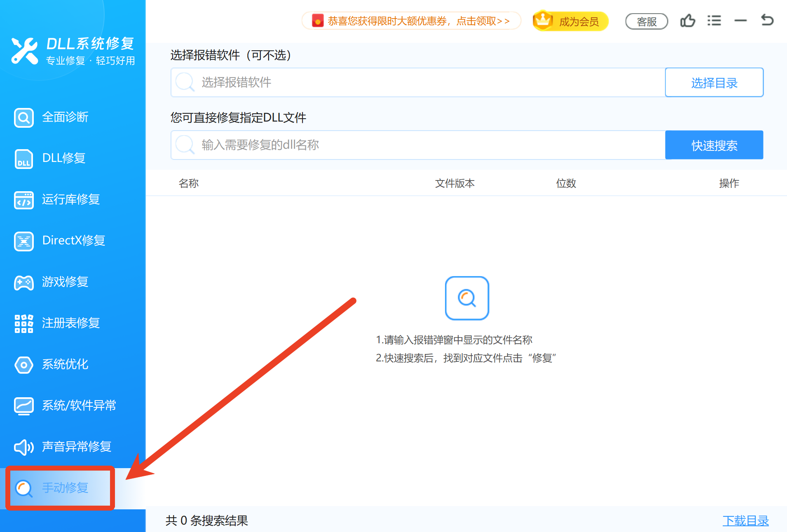Go to DirectX修复 section
Viewport: 787px width, 532px height.
tap(73, 241)
